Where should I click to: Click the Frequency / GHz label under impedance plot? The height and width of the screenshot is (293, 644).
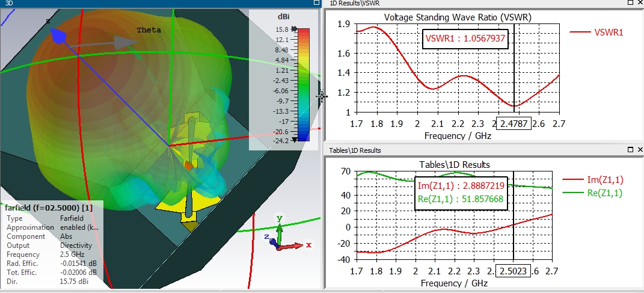(454, 283)
